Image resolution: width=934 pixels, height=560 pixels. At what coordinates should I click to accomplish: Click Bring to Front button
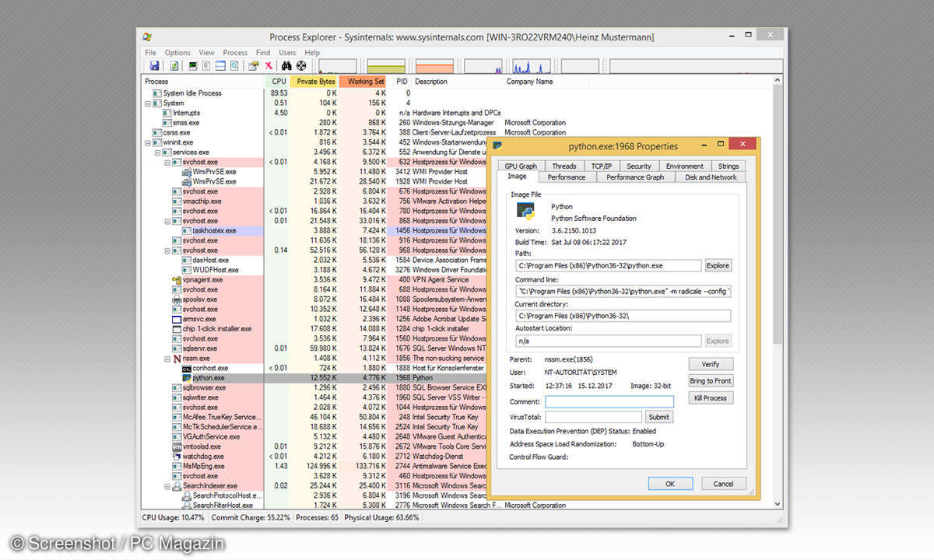(x=711, y=381)
